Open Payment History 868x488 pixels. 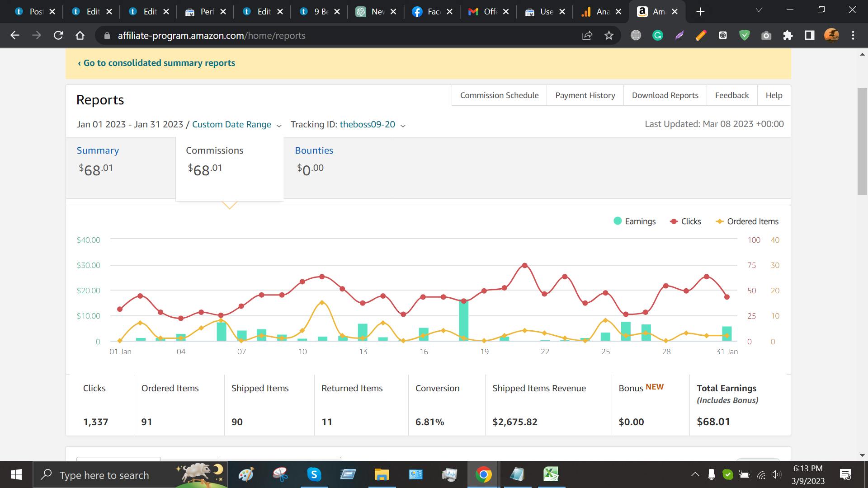(585, 95)
